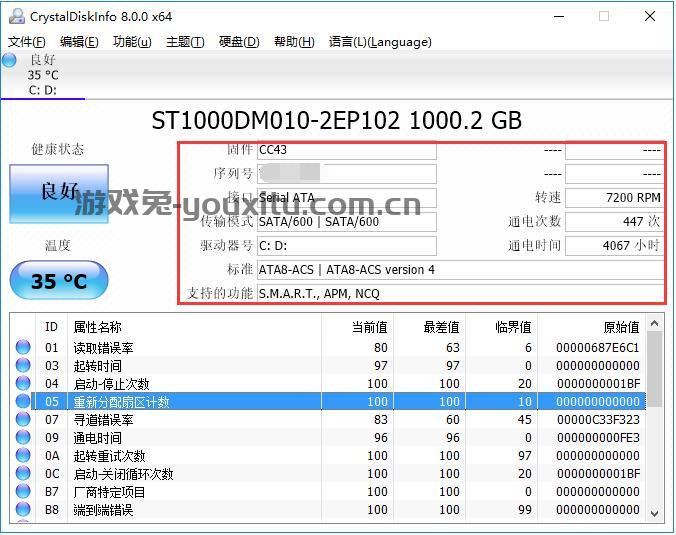Viewport: 676px width, 535px height.
Task: Select the 起转时间 attribute row
Action: coord(329,366)
